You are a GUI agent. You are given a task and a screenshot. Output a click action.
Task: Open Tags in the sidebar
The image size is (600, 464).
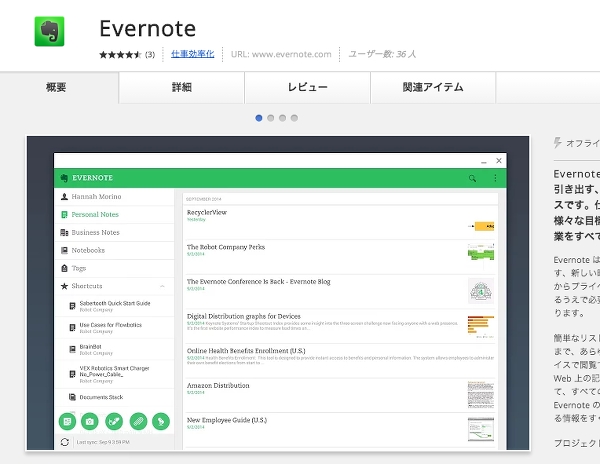(114, 269)
